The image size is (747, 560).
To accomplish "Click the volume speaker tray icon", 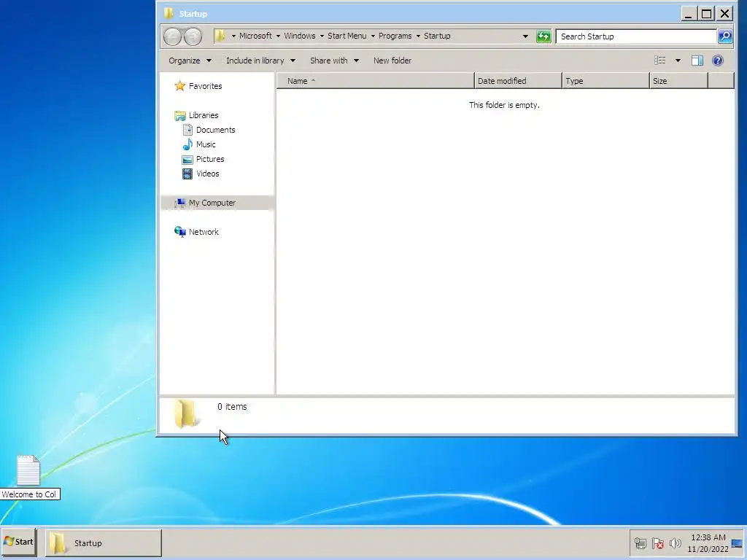I will [x=675, y=542].
